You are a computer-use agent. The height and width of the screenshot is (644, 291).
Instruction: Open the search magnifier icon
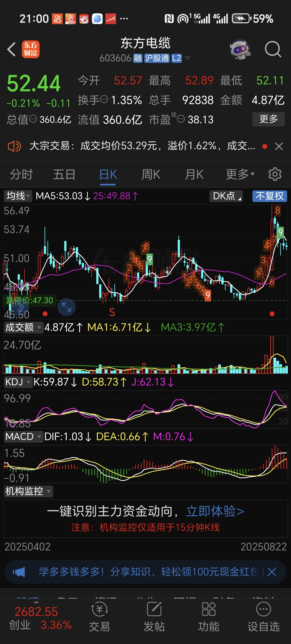tap(273, 49)
